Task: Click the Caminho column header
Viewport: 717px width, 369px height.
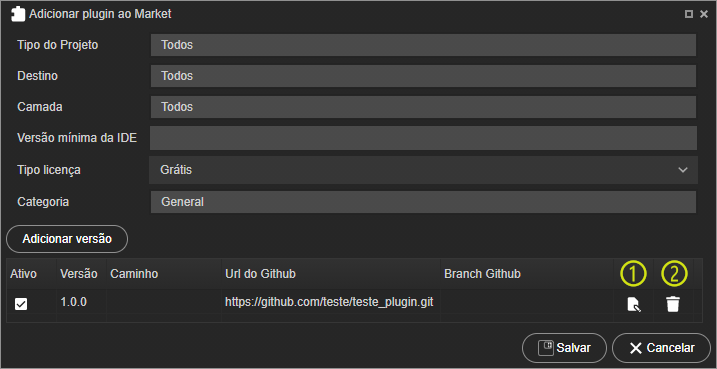Action: coord(134,274)
